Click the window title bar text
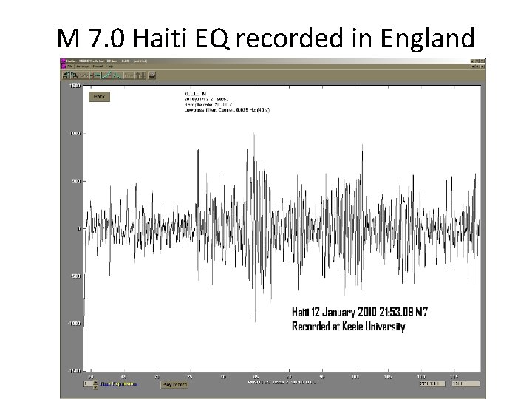Image resolution: width=532 pixels, height=399 pixels. tap(106, 61)
